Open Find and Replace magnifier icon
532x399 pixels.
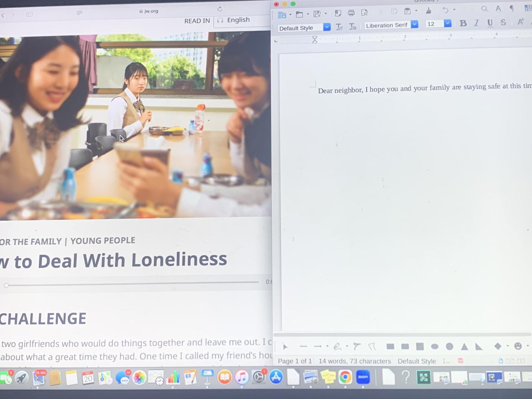pos(485,9)
